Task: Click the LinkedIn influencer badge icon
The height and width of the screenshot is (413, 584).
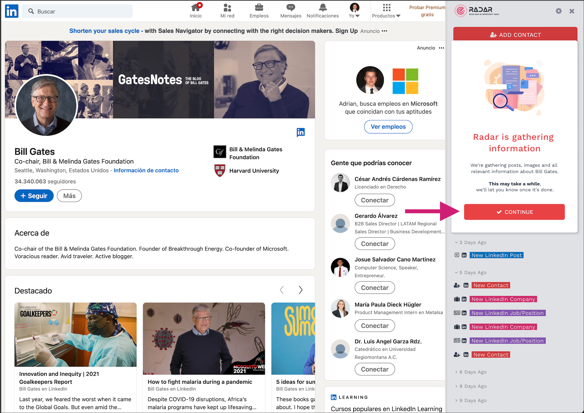Action: 301,132
